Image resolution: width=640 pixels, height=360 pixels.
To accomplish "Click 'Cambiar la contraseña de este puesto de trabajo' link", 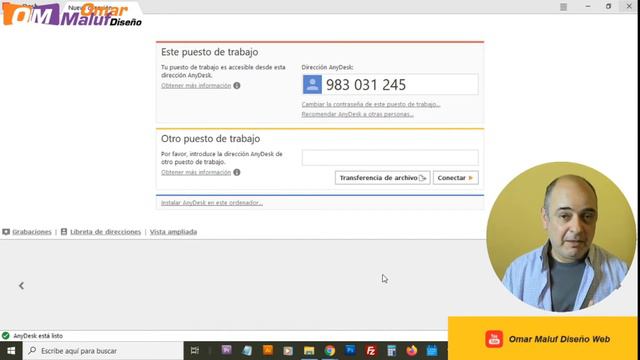I will (x=371, y=104).
